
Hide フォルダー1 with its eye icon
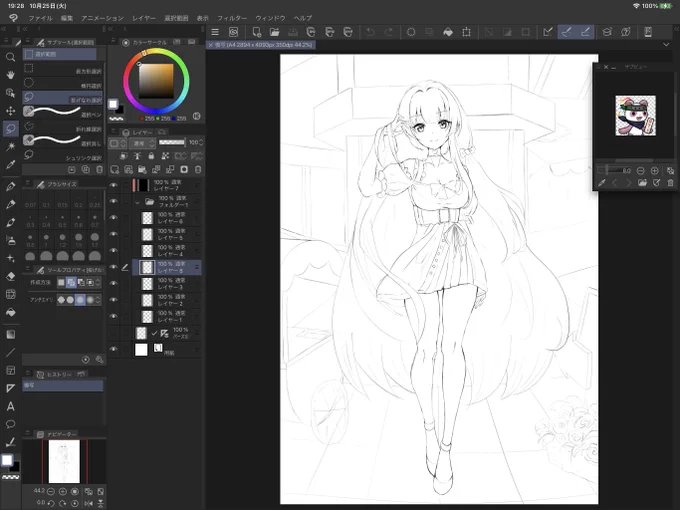coord(114,201)
